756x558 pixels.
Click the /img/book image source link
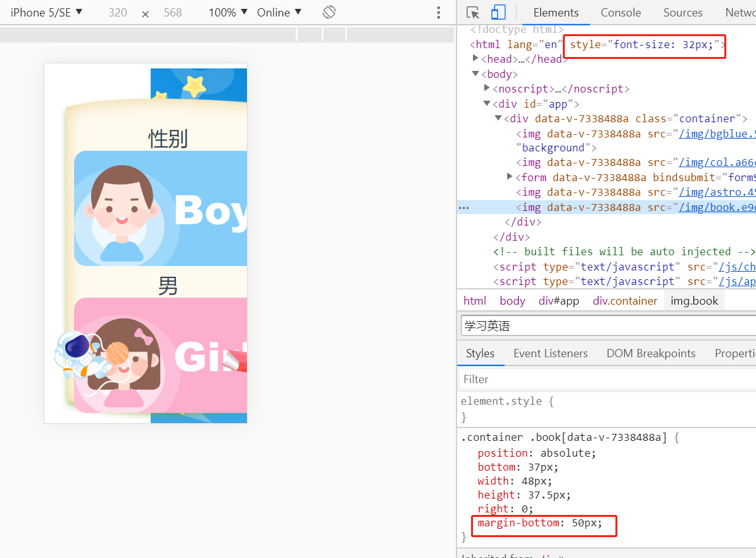point(717,207)
